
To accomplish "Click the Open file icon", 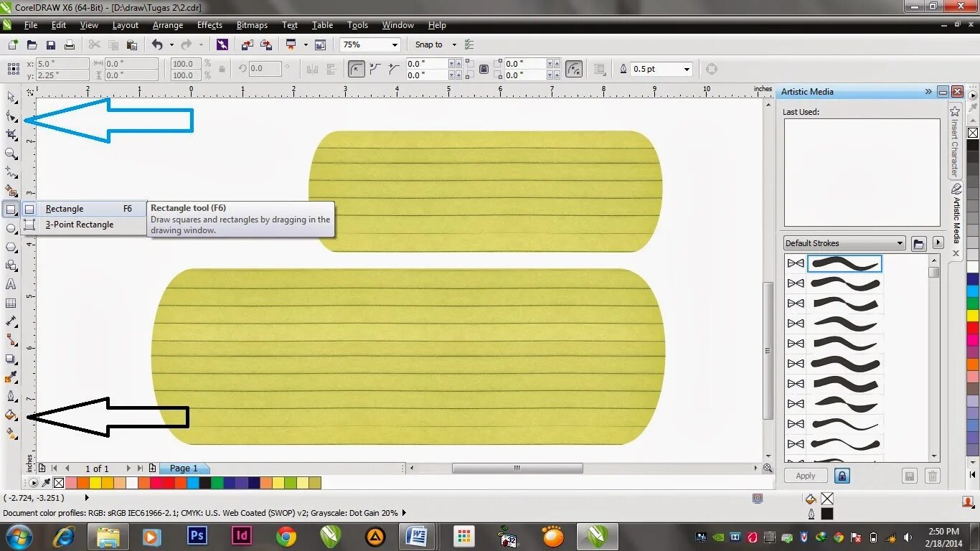I will (x=32, y=44).
